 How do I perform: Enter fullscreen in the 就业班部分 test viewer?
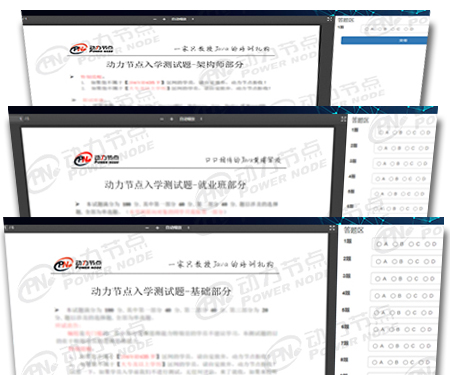click(343, 119)
